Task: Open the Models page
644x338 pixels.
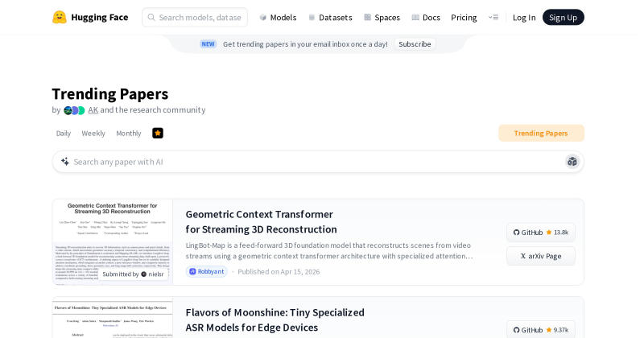Action: tap(278, 17)
